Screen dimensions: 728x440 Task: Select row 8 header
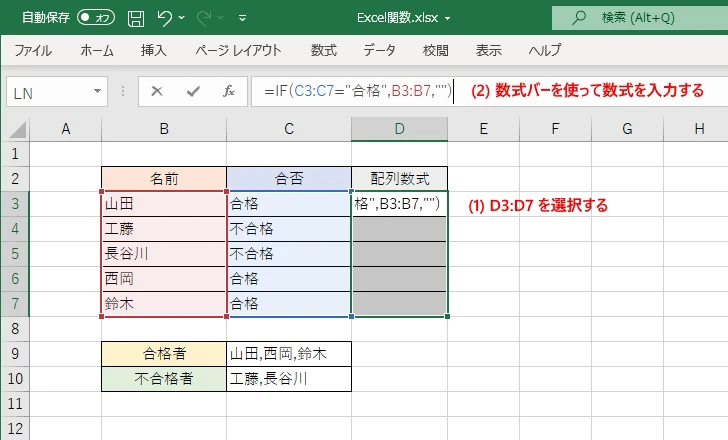tap(15, 329)
